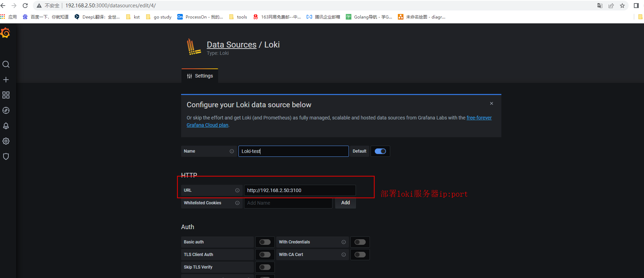Screen dimensions: 644x278
Task: Open the Dashboards grid icon in sidebar
Action: click(x=6, y=95)
